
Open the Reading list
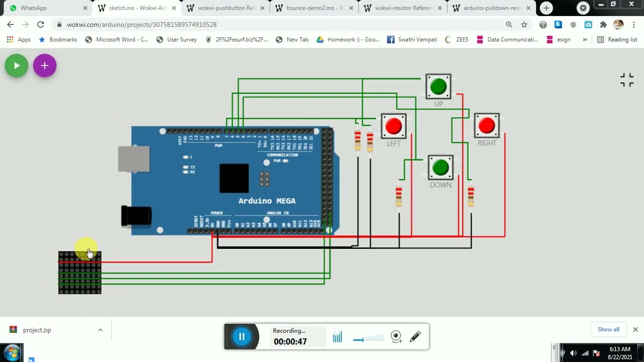(x=617, y=39)
